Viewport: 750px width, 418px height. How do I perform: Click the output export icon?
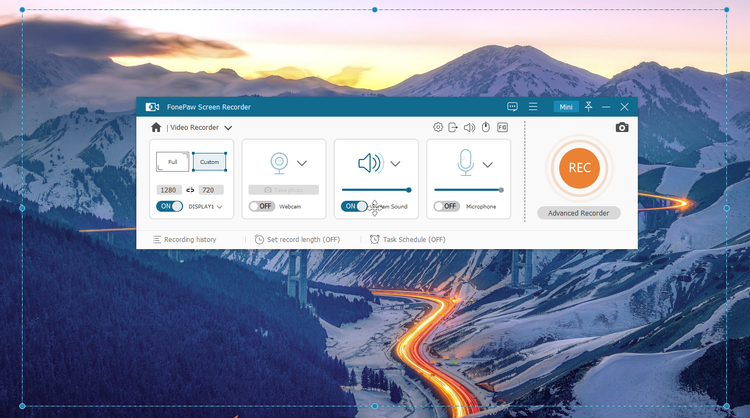[x=453, y=127]
